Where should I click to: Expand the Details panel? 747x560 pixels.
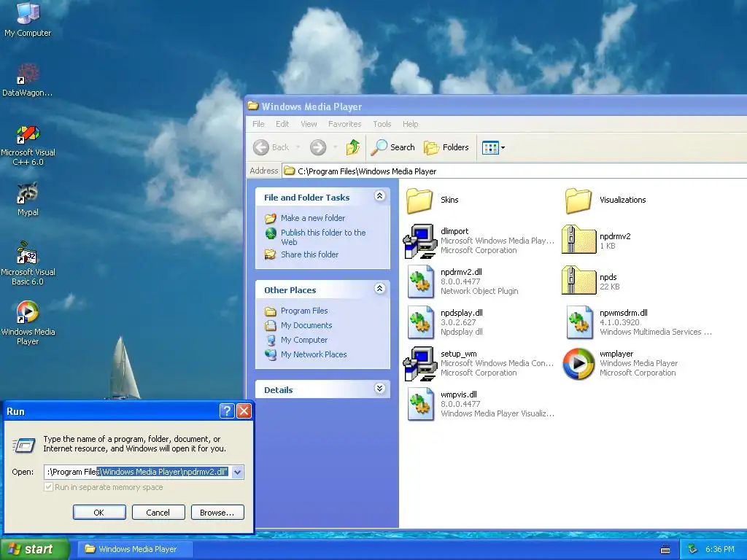click(379, 389)
